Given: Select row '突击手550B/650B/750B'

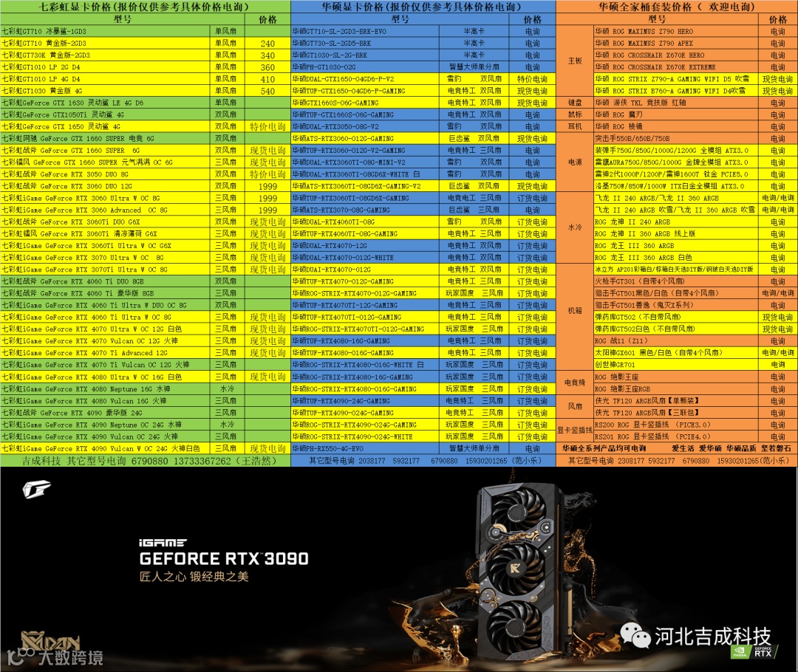Looking at the screenshot, I should (x=696, y=138).
